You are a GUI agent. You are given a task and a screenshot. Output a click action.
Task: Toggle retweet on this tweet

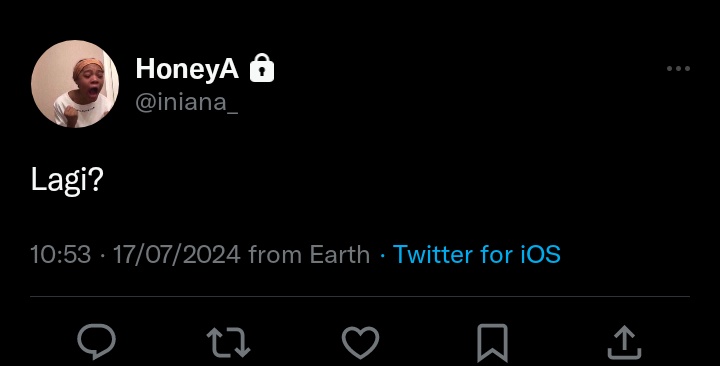228,342
